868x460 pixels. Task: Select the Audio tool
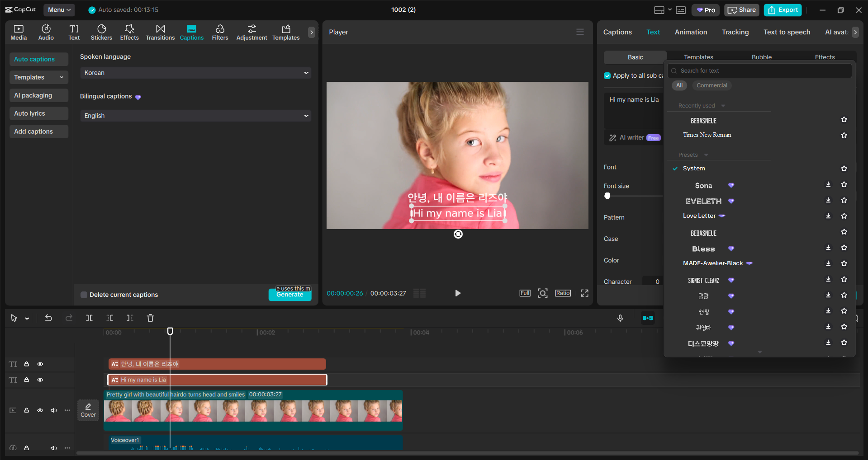tap(46, 32)
